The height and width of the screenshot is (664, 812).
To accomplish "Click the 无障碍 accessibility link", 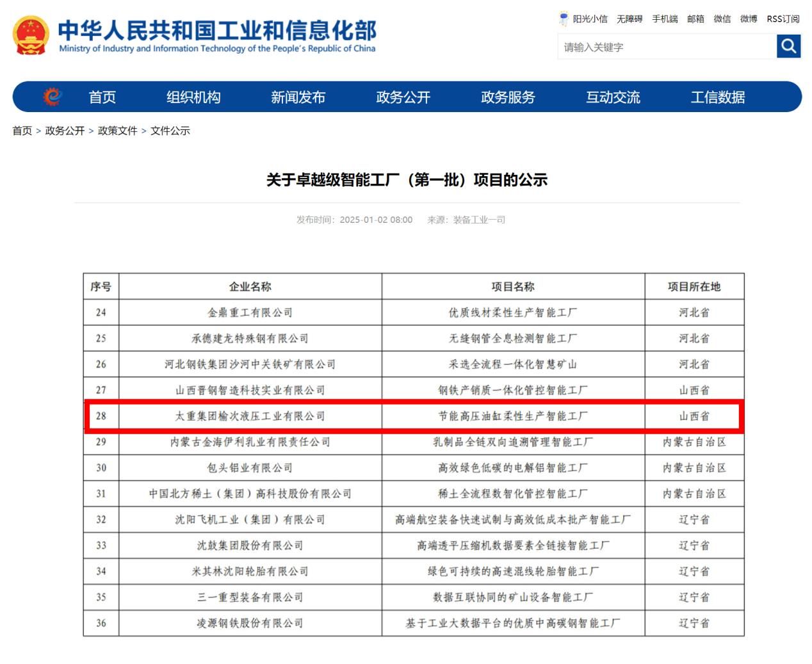I will click(629, 19).
